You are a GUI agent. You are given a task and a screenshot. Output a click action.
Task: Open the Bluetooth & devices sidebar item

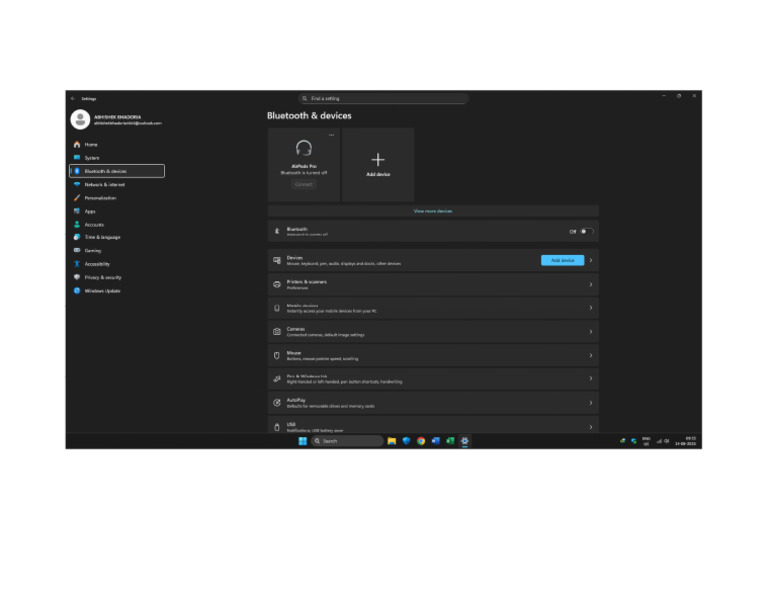click(x=117, y=171)
